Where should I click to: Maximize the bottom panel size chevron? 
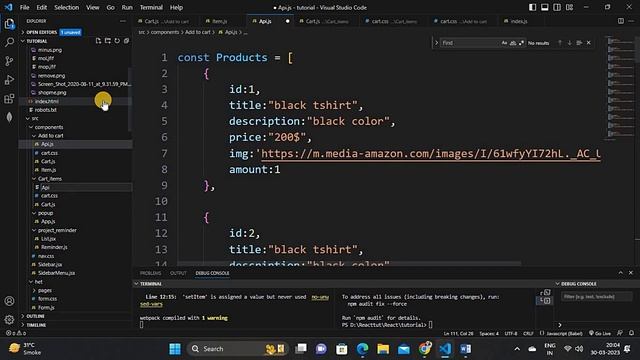click(621, 273)
